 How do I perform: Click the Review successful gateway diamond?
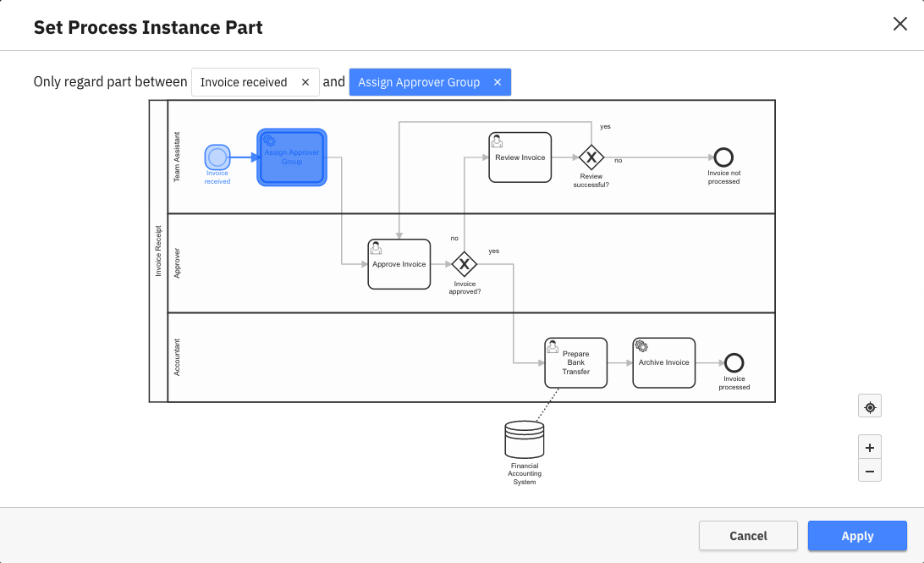(x=591, y=157)
